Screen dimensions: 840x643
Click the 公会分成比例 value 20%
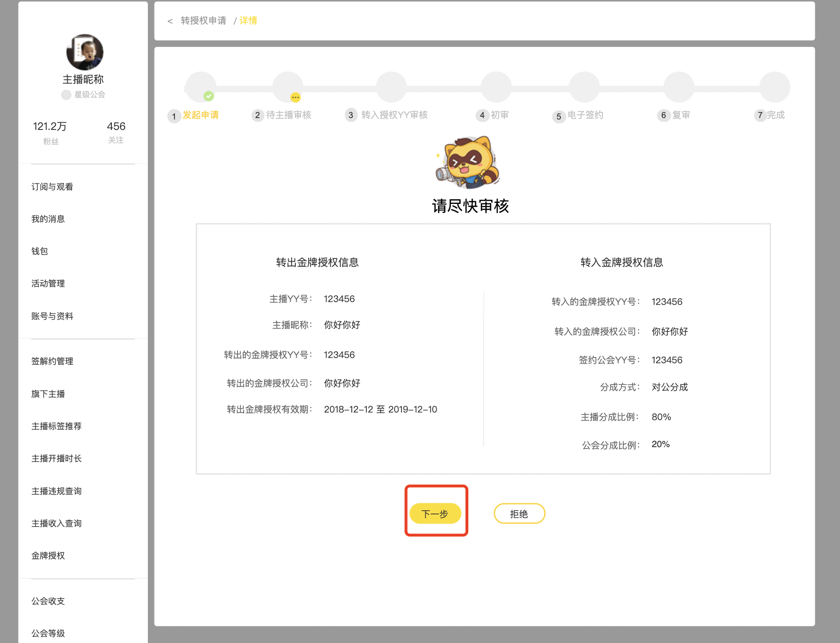pos(660,444)
